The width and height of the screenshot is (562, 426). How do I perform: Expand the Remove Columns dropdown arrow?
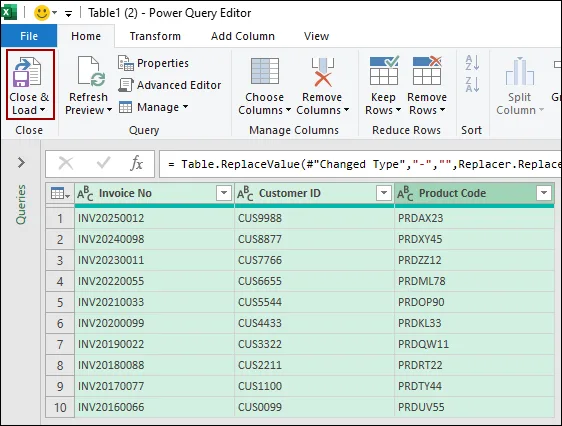click(346, 110)
